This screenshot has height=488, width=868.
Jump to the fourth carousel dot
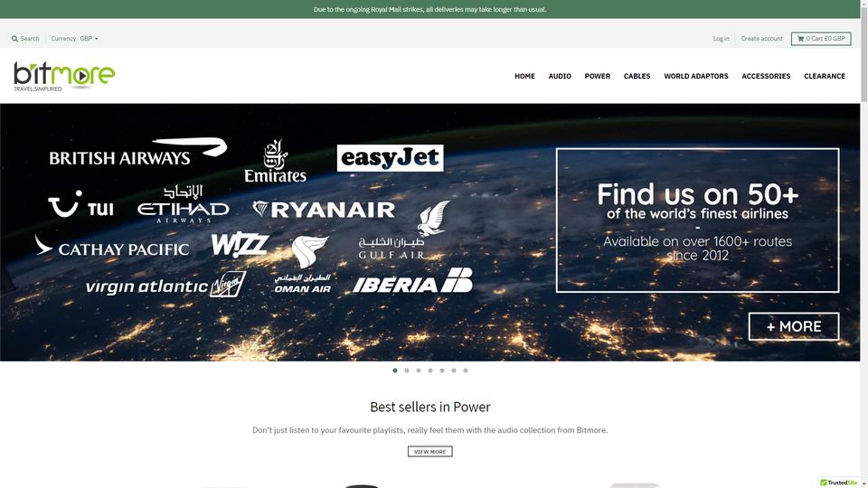pyautogui.click(x=430, y=371)
